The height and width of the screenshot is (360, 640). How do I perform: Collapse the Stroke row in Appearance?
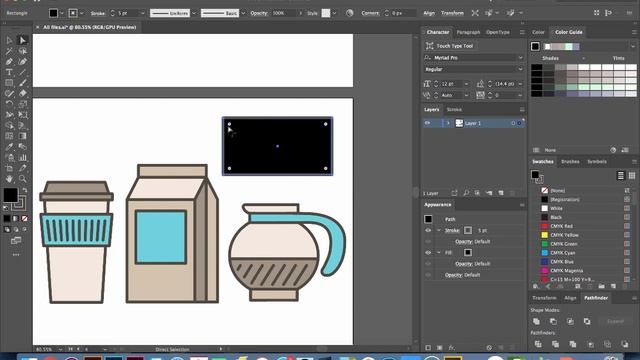[439, 230]
